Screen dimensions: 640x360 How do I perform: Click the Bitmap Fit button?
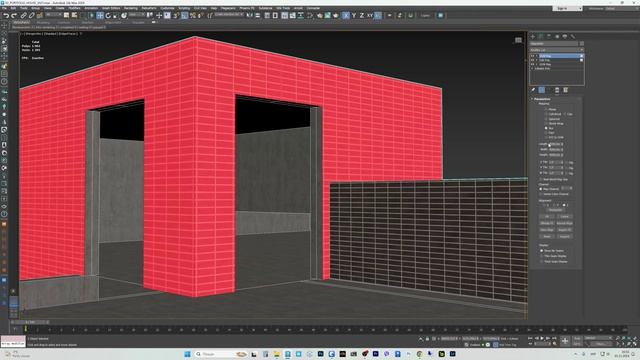547,223
